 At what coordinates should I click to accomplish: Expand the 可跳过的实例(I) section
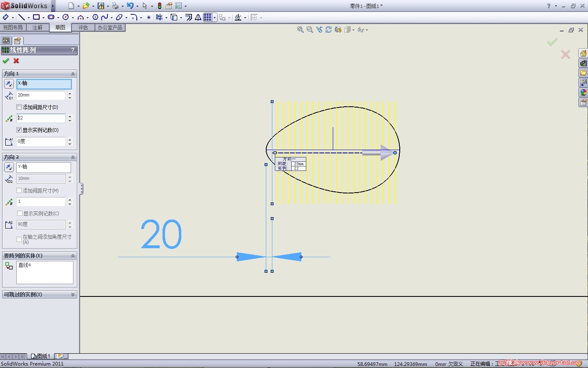click(73, 294)
